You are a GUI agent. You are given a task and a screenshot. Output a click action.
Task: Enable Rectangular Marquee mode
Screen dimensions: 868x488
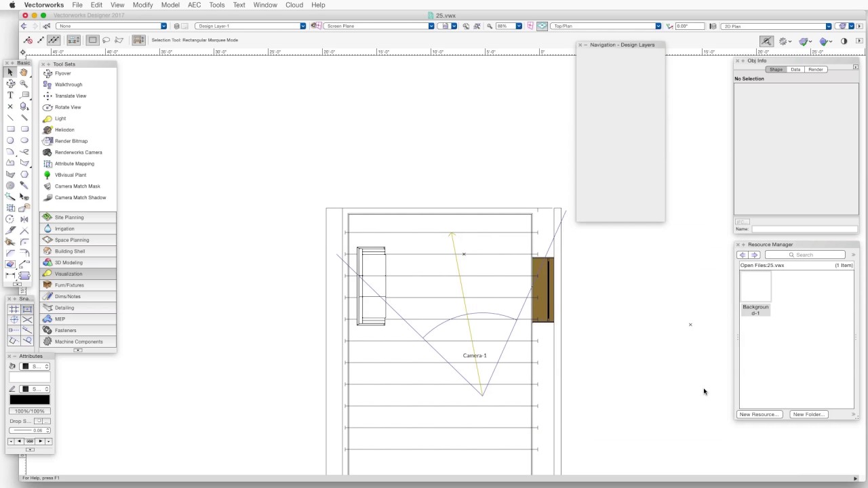click(92, 40)
